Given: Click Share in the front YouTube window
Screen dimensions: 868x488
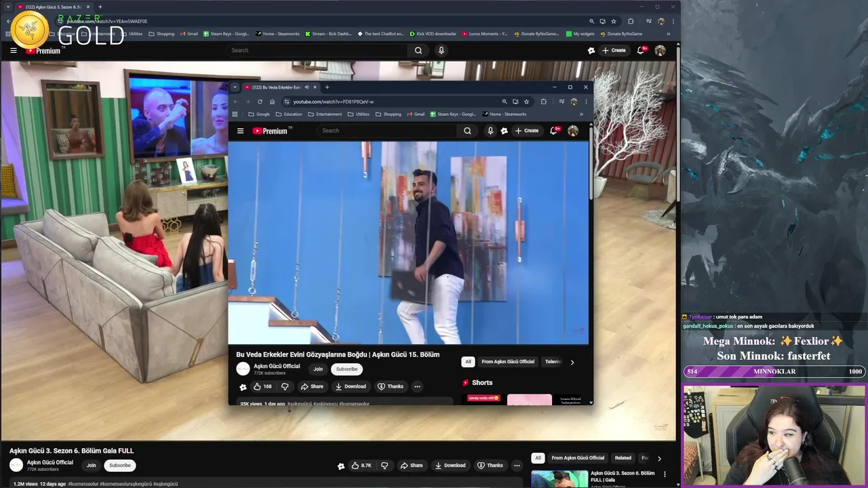Looking at the screenshot, I should point(312,386).
